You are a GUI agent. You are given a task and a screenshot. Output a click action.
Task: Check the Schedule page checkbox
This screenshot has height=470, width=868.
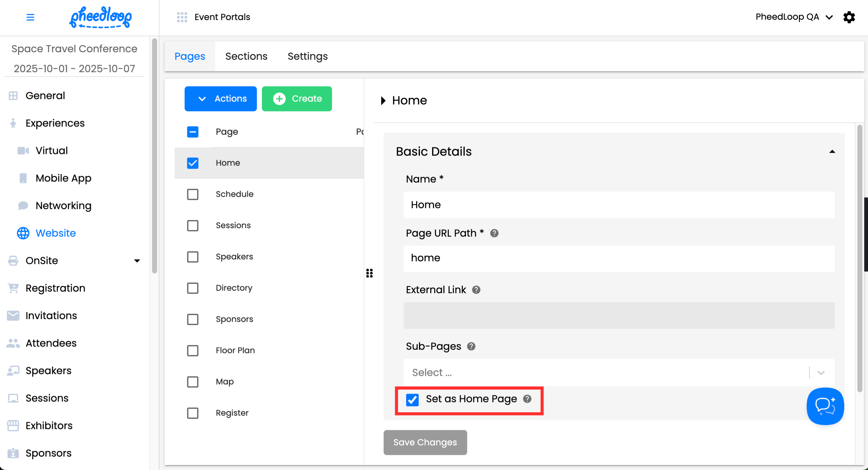point(193,194)
